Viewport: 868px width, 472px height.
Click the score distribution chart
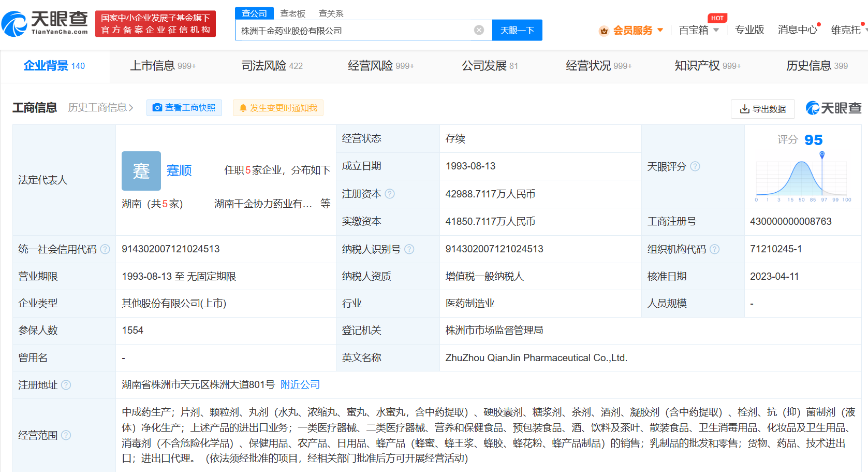click(x=803, y=177)
